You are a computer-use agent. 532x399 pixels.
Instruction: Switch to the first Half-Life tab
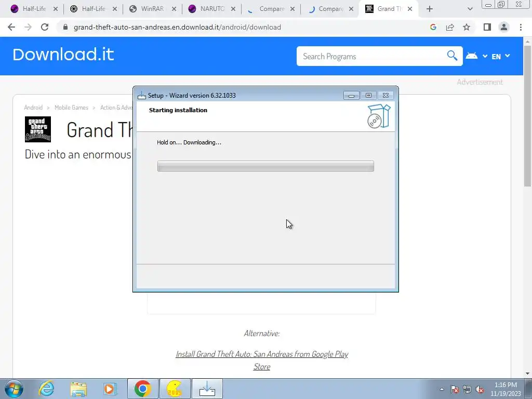tap(34, 9)
